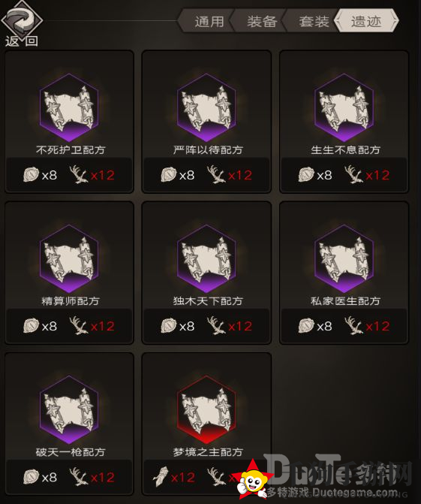Click the 返回 back arrow icon

[x=21, y=20]
